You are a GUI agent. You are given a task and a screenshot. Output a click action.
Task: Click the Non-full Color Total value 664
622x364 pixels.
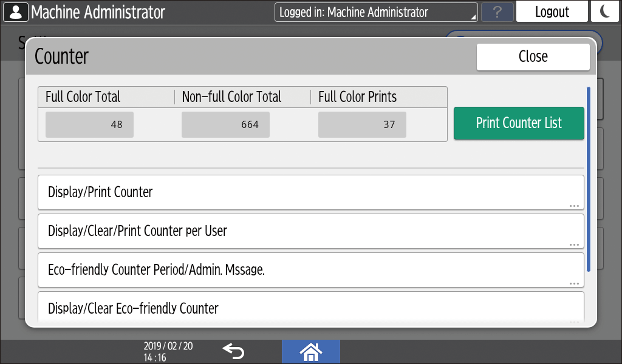click(225, 125)
